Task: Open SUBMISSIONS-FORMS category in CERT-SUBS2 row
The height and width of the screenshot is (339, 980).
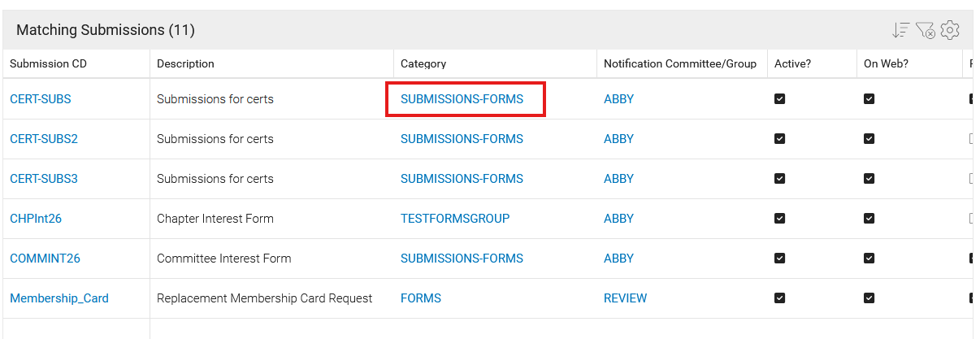Action: (462, 139)
